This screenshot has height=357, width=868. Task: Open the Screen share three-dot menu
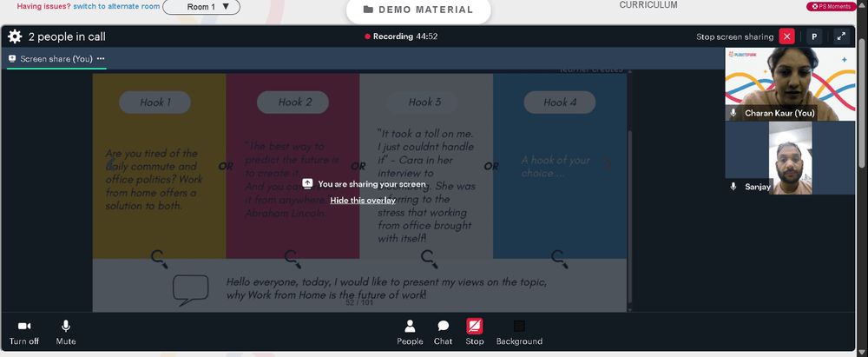(101, 58)
